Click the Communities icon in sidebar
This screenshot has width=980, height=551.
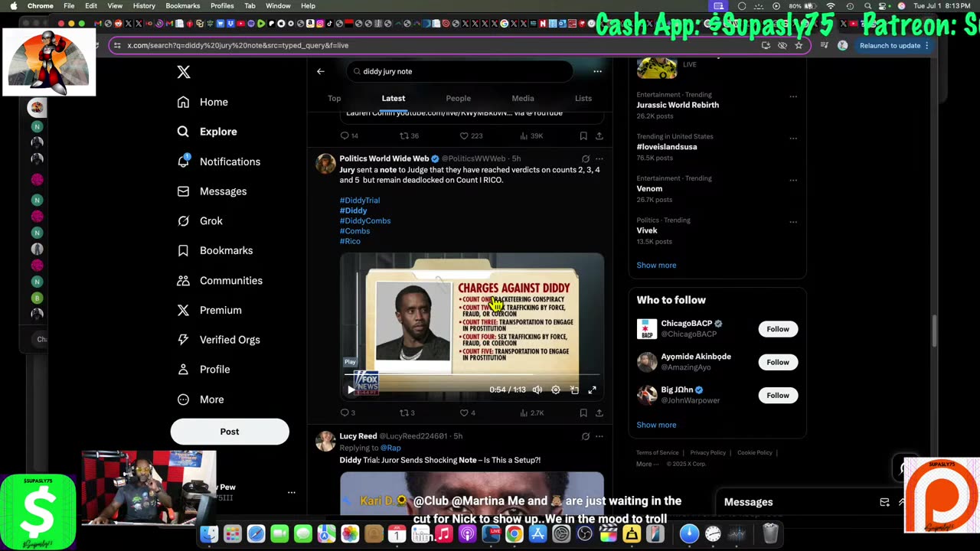(183, 281)
